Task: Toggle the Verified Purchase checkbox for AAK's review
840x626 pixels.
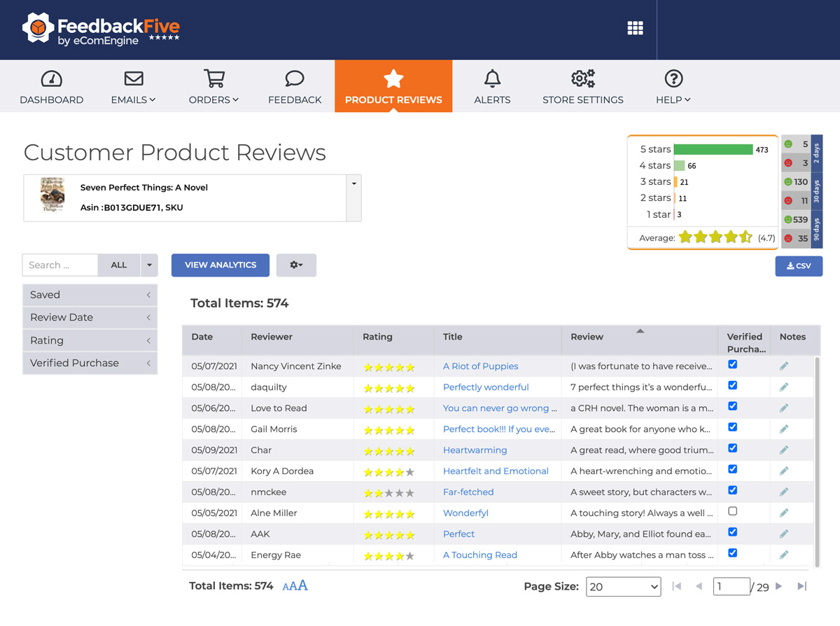Action: [732, 532]
